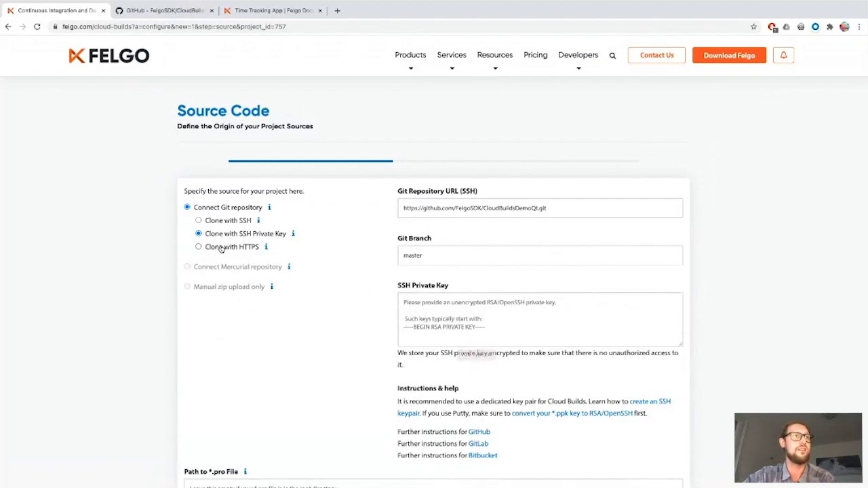Screen dimensions: 868x488
Task: Show info for Path to *.pro File
Action: [245, 472]
